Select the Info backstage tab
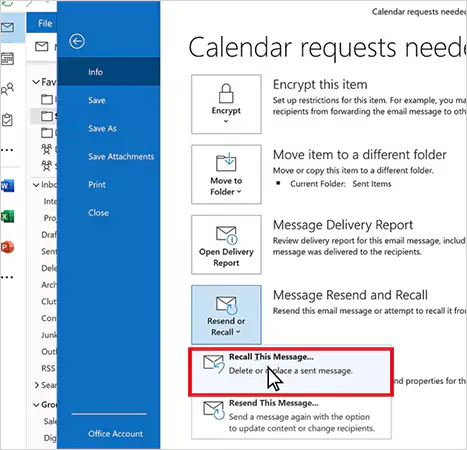The image size is (467, 450). 109,72
